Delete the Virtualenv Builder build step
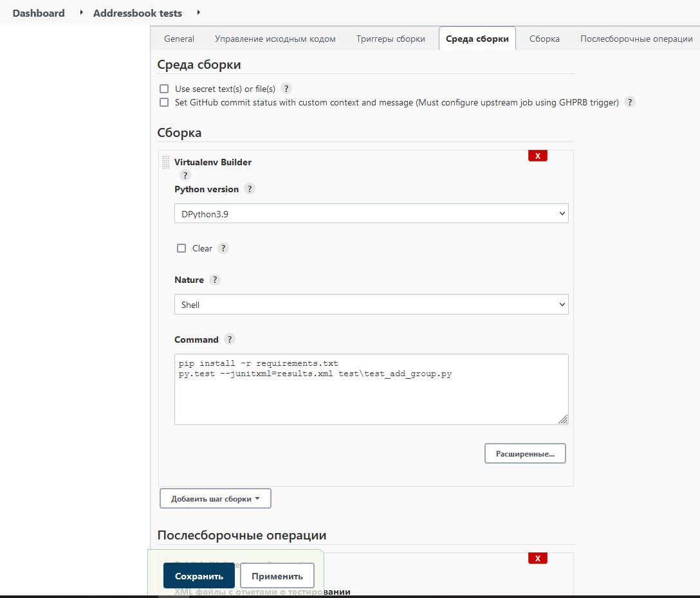This screenshot has height=598, width=700. (x=538, y=155)
